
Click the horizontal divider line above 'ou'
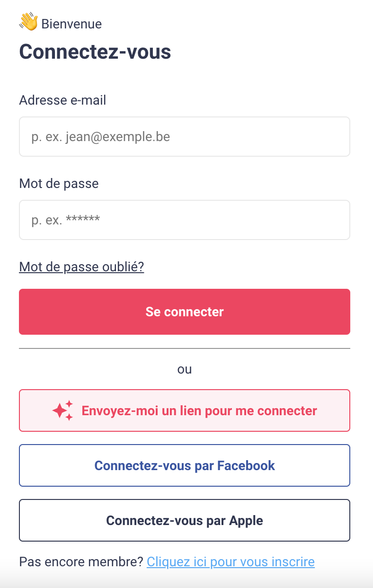(185, 348)
